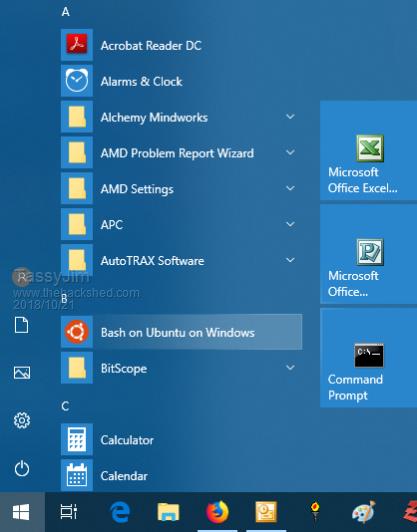Viewport: 417px width, 532px height.
Task: Open the Command Prompt tile
Action: point(368,358)
